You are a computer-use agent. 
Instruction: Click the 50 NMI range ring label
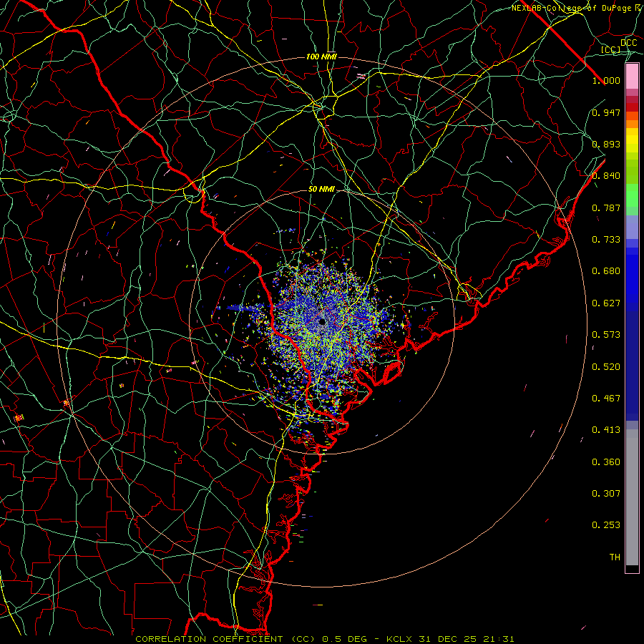pyautogui.click(x=321, y=190)
